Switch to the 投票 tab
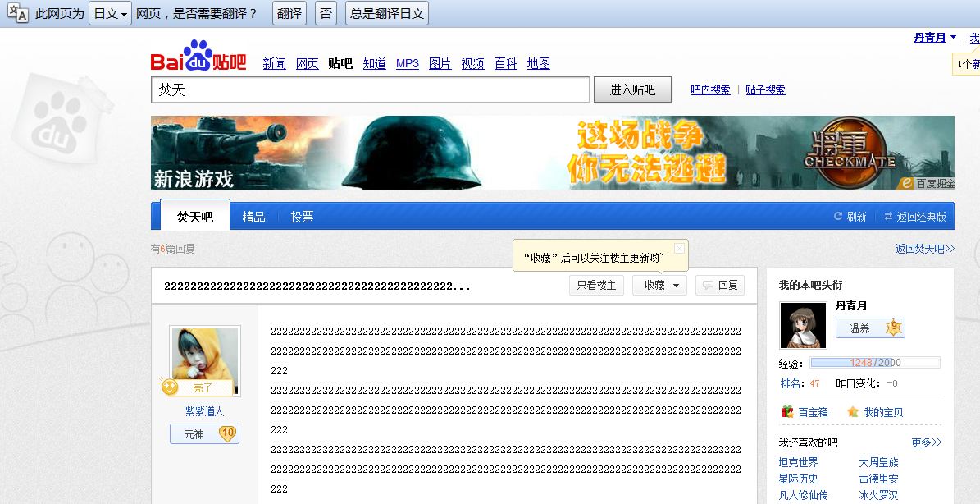 302,217
